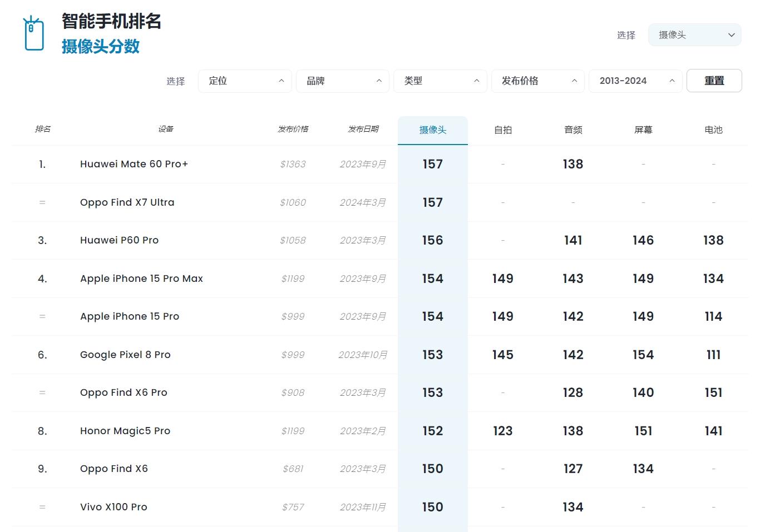Open Huawei P60 Pro device link
This screenshot has height=532, width=765.
(119, 240)
